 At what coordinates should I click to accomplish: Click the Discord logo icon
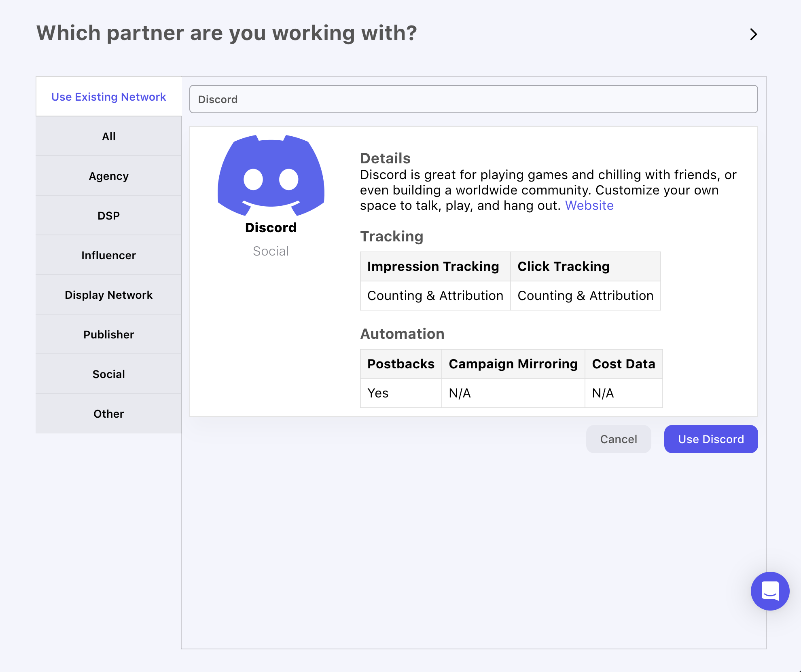coord(271,175)
